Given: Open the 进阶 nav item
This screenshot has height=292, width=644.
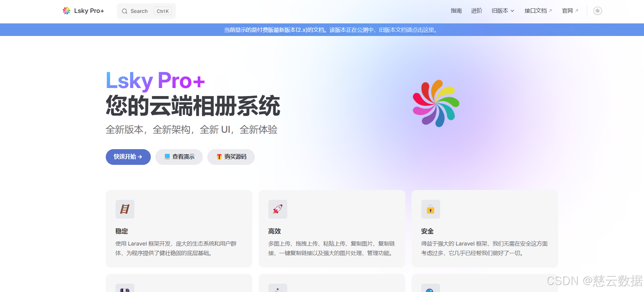Looking at the screenshot, I should pyautogui.click(x=477, y=11).
